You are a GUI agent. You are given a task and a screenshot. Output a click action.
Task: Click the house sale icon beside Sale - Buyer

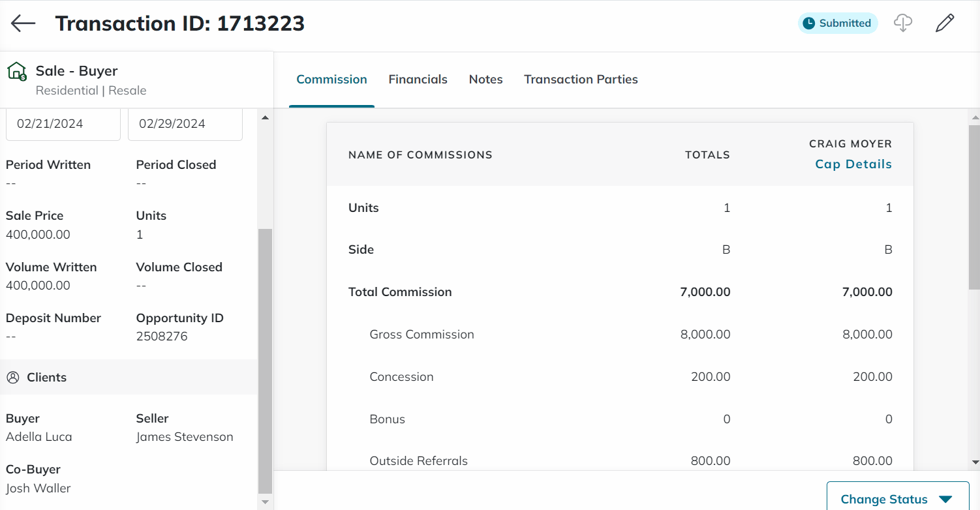tap(16, 70)
